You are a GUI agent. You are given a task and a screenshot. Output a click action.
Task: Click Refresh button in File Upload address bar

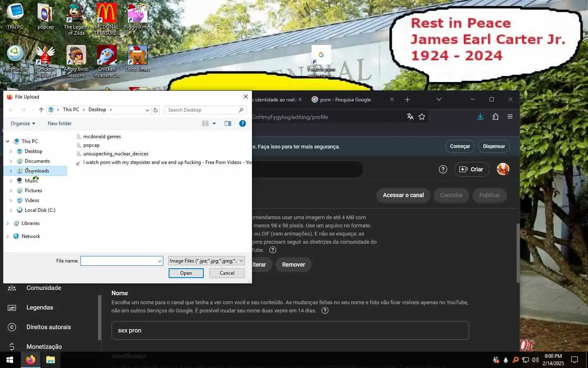pyautogui.click(x=156, y=110)
